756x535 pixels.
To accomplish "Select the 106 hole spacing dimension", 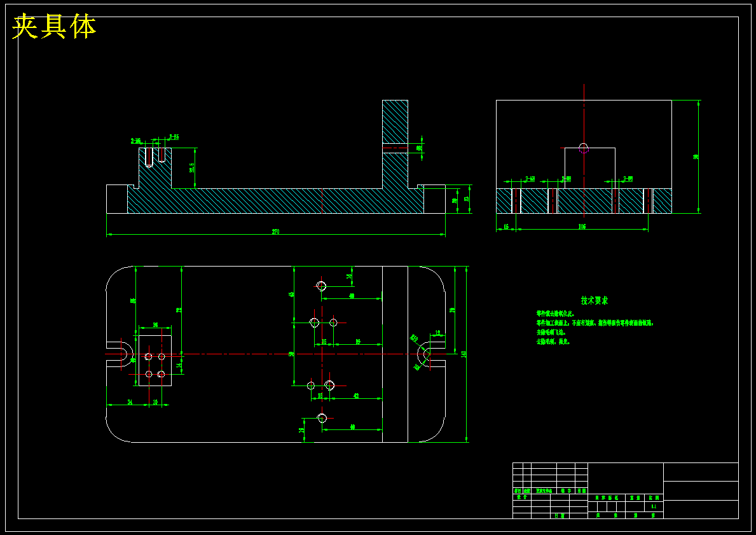I will click(x=582, y=226).
